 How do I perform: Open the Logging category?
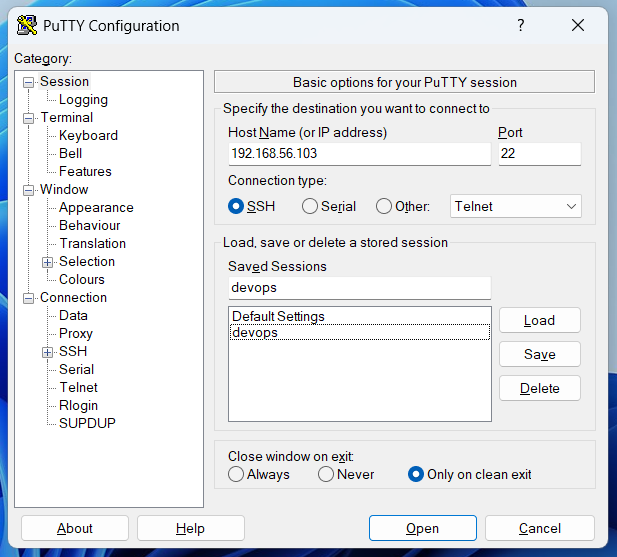coord(83,100)
